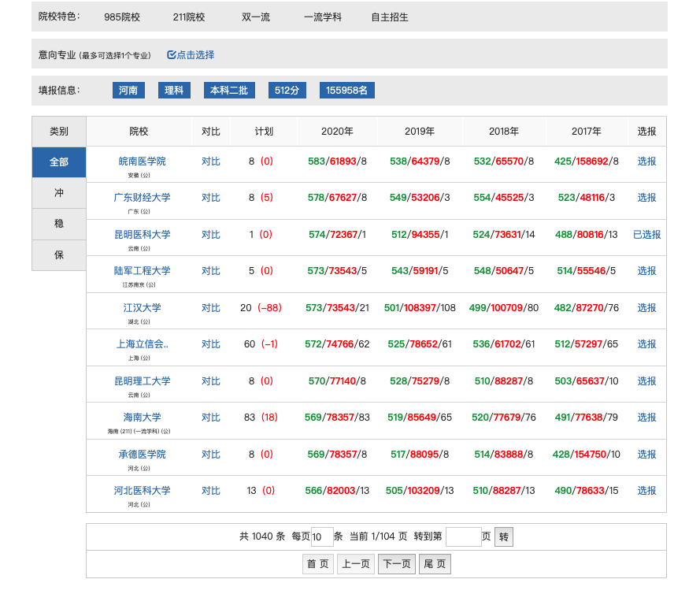Jump to 尾页 last page
This screenshot has height=594, width=700.
tap(435, 564)
